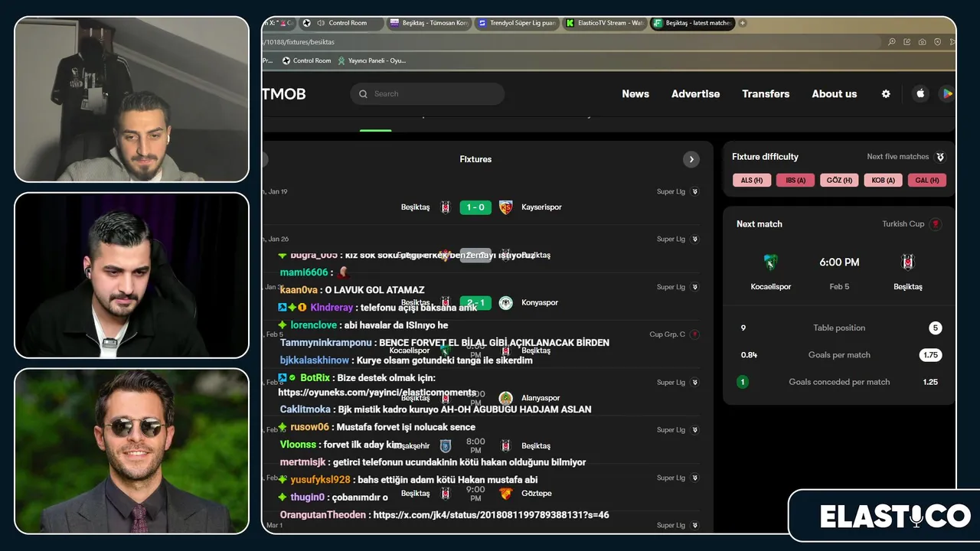Click Yayıncı Paneli bookmark icon
Image resolution: width=980 pixels, height=551 pixels.
point(341,60)
